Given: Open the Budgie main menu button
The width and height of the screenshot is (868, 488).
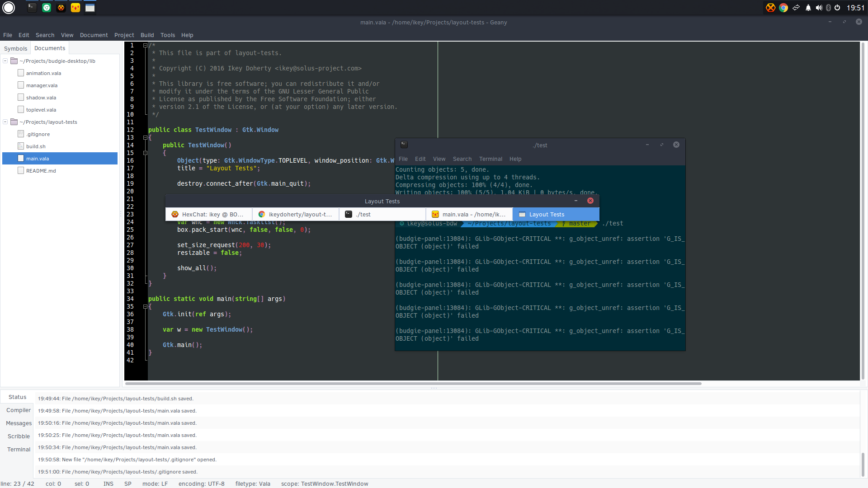Looking at the screenshot, I should [9, 8].
